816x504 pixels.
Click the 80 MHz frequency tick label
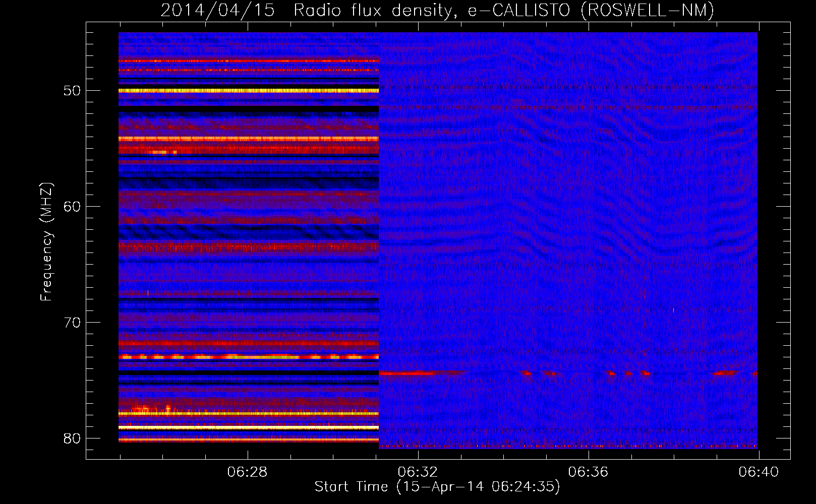[x=72, y=438]
